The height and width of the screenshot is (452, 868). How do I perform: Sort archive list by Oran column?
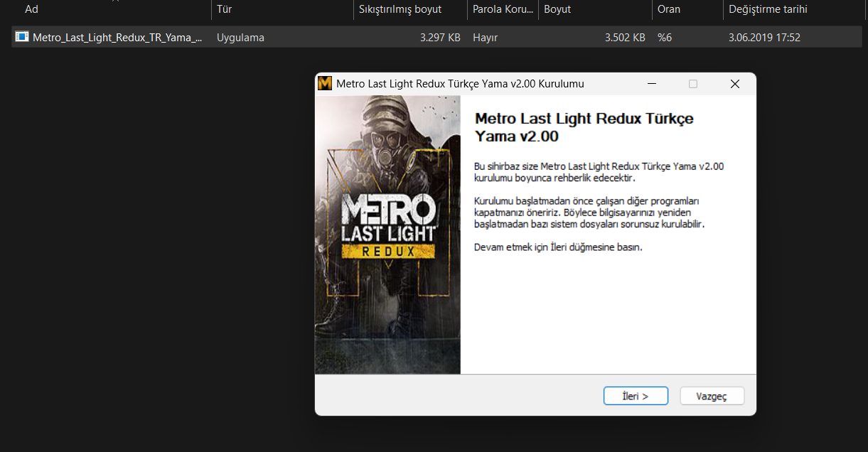coord(669,9)
